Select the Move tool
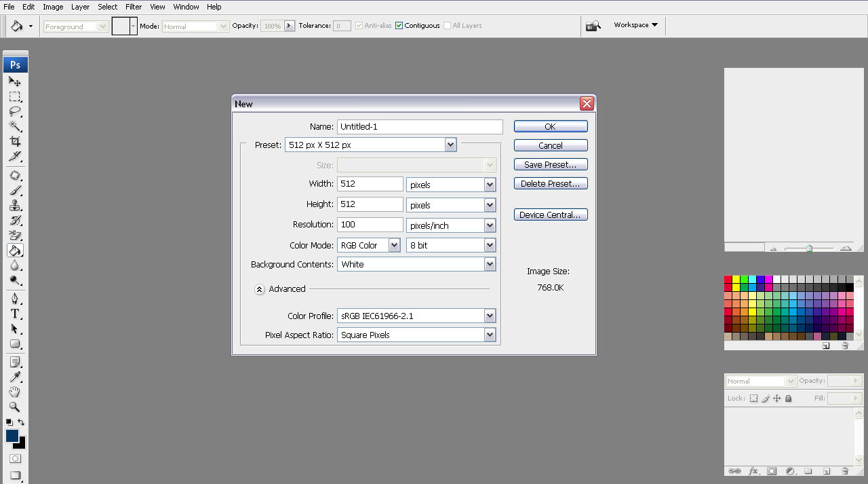Screen dimensions: 868x484 click(15, 81)
